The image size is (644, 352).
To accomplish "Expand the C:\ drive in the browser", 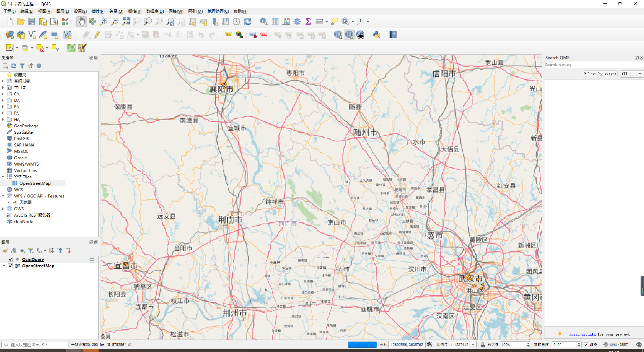I will click(3, 94).
